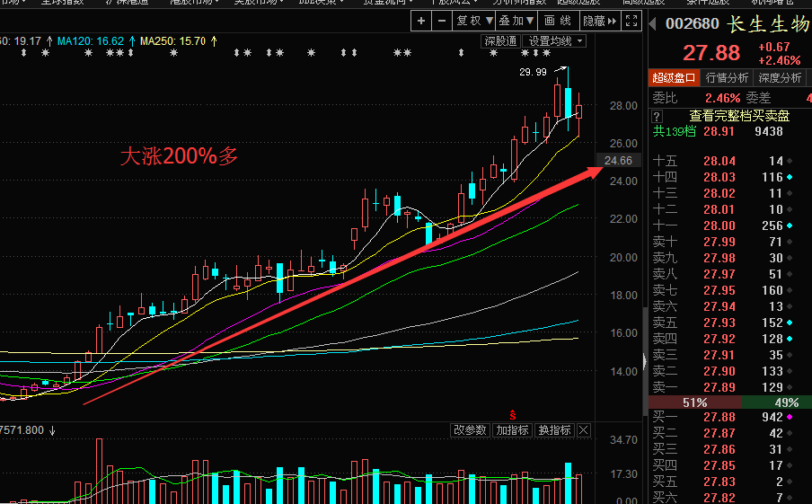The height and width of the screenshot is (504, 812).
Task: Select 卖七 price 27.95
Action: coord(719,290)
